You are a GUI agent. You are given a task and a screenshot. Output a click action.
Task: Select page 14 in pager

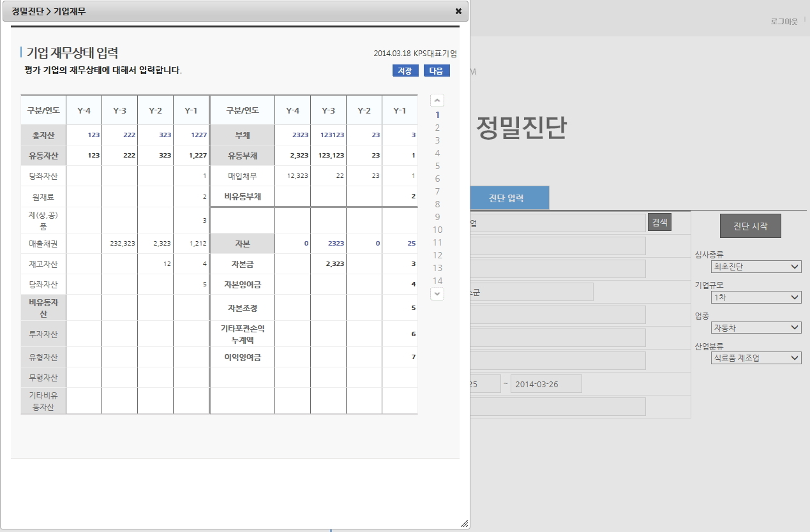[437, 281]
